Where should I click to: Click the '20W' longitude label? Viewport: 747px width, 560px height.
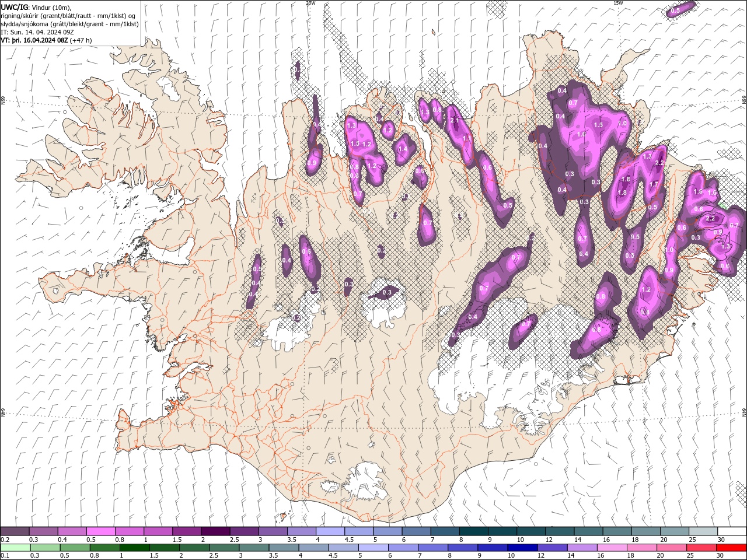[310, 3]
